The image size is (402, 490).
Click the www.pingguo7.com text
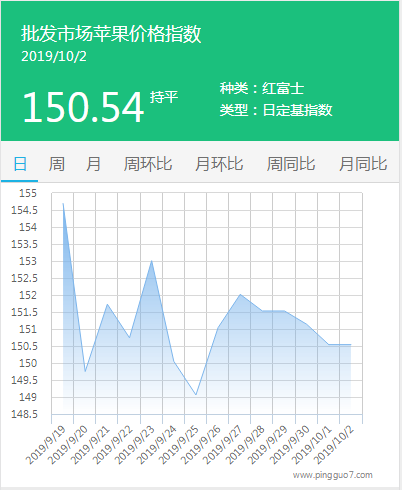point(333,475)
